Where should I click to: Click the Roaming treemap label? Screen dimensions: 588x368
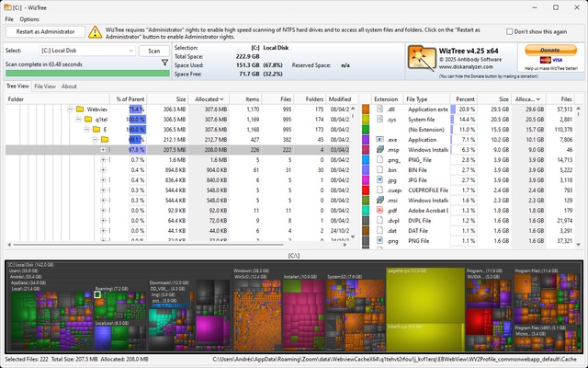pos(112,289)
